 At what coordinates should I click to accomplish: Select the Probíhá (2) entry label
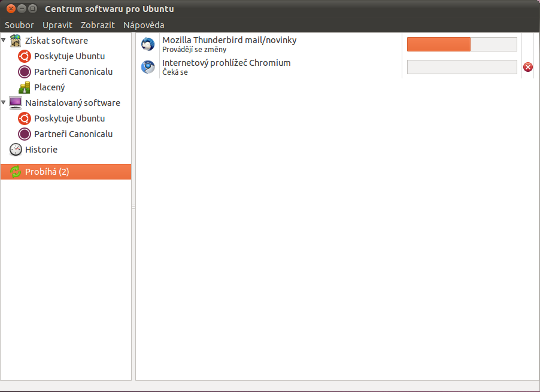47,171
